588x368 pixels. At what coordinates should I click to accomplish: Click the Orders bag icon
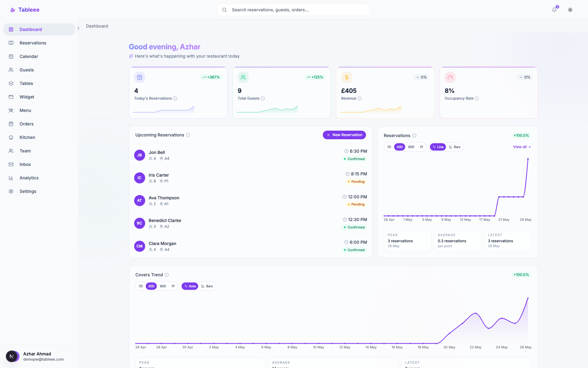click(x=11, y=124)
